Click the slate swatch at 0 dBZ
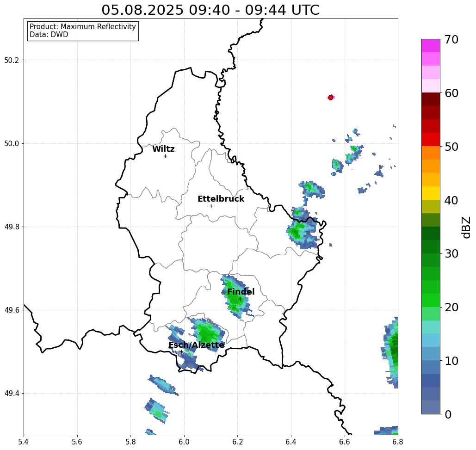The height and width of the screenshot is (450, 476). click(x=431, y=407)
